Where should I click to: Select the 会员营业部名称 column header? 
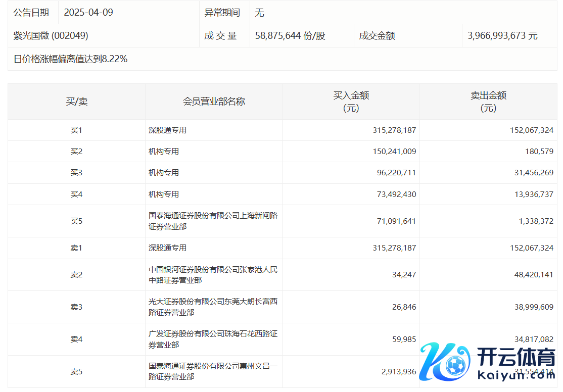[x=214, y=102]
